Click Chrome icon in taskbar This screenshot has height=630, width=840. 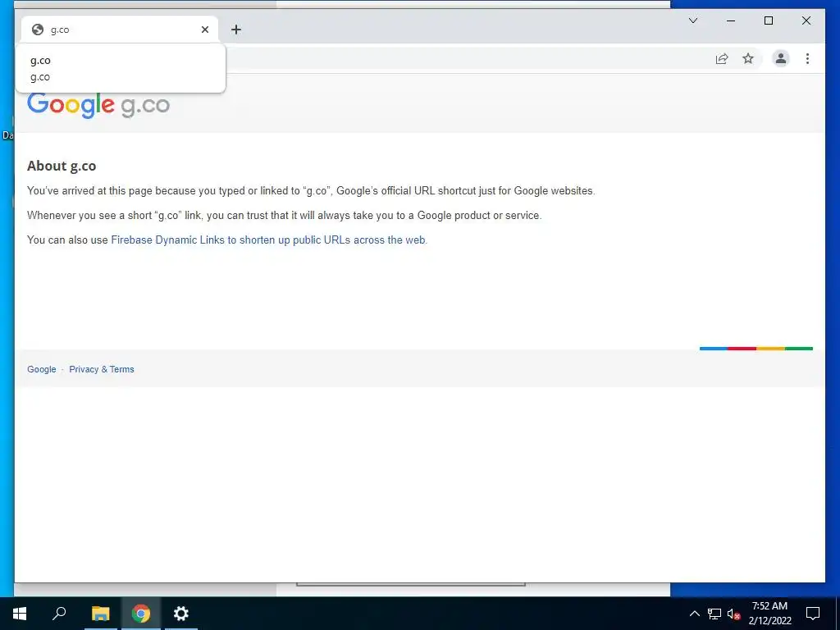(141, 613)
